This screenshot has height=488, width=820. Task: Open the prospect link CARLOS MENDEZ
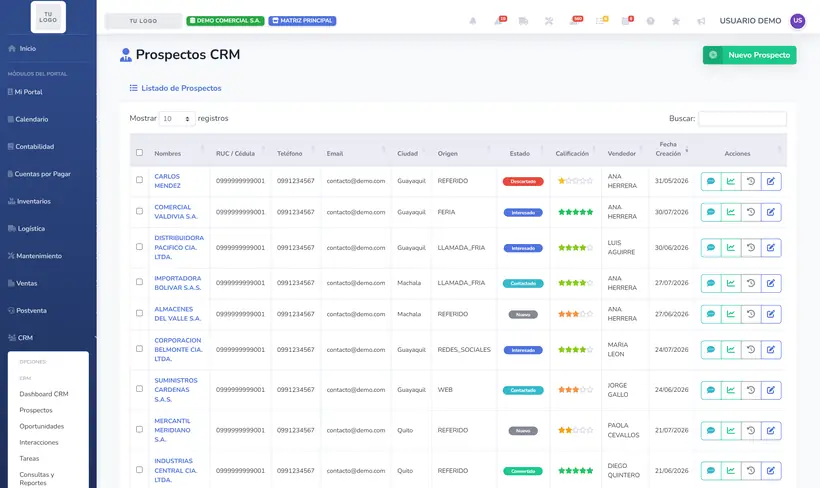click(167, 181)
